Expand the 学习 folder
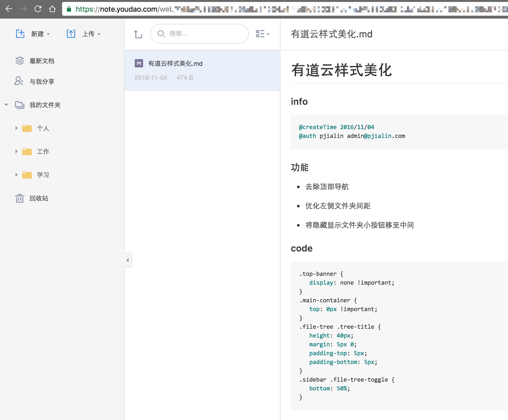The image size is (508, 420). pos(16,175)
